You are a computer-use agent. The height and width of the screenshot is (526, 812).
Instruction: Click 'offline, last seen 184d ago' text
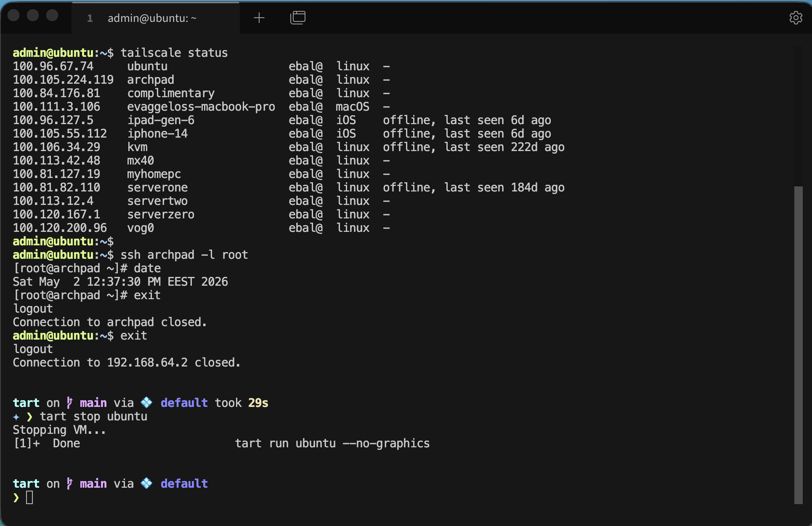pyautogui.click(x=474, y=188)
